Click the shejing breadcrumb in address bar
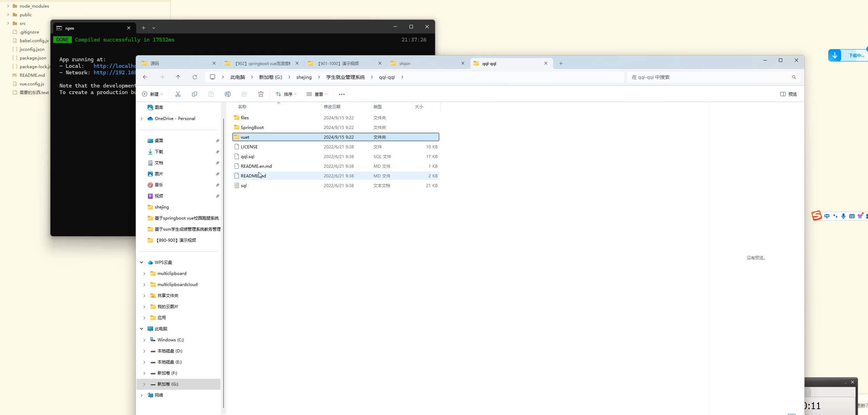868x415 pixels. click(x=304, y=77)
